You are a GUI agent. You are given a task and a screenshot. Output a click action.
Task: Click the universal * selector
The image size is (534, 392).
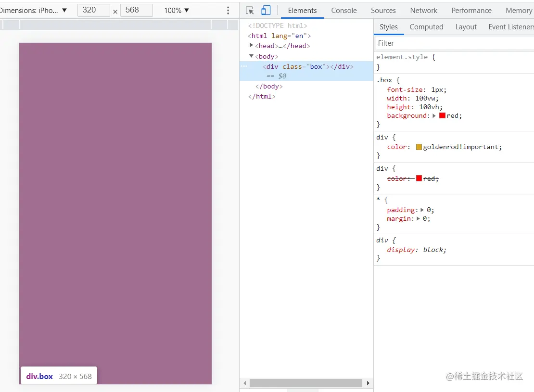tap(378, 200)
